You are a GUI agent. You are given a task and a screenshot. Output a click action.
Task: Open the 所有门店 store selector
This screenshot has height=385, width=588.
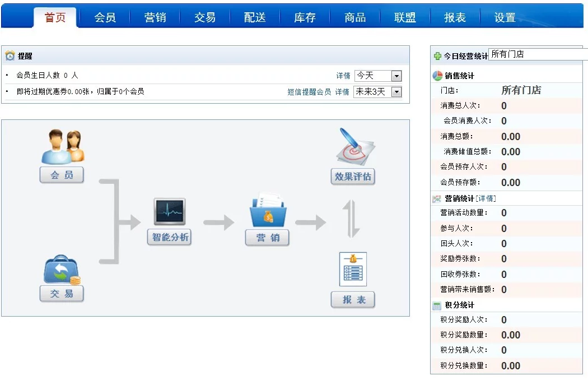538,54
